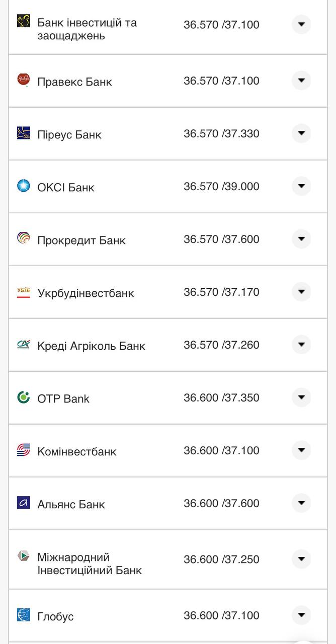The width and height of the screenshot is (336, 644).
Task: Open the Укрбудінвестбанк name link
Action: 86,293
